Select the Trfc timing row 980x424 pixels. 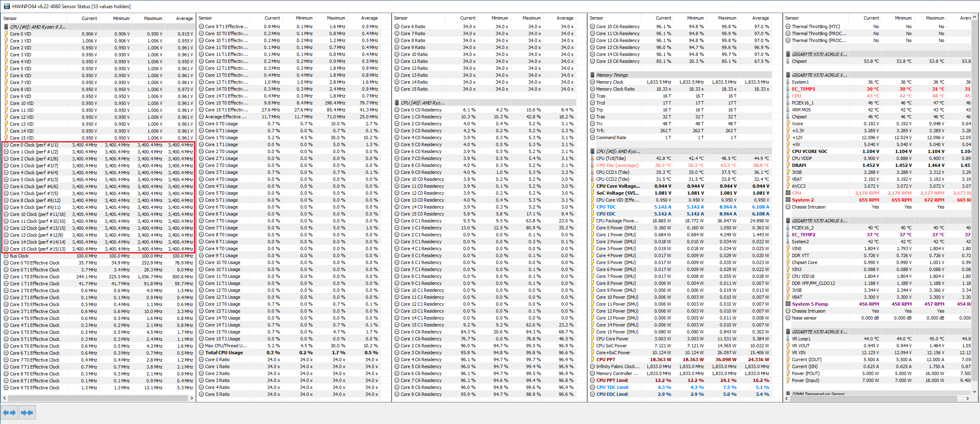(680, 131)
